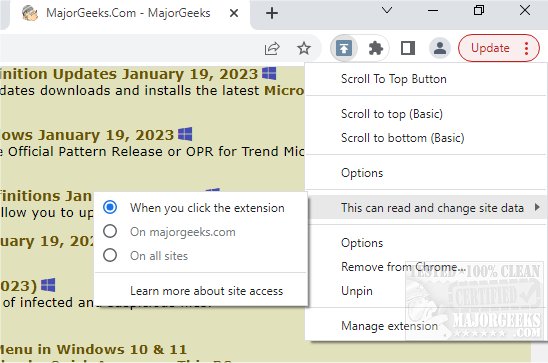Viewport: 548px width, 363px height.
Task: Expand 'This can read and change site data'
Action: pyautogui.click(x=426, y=208)
